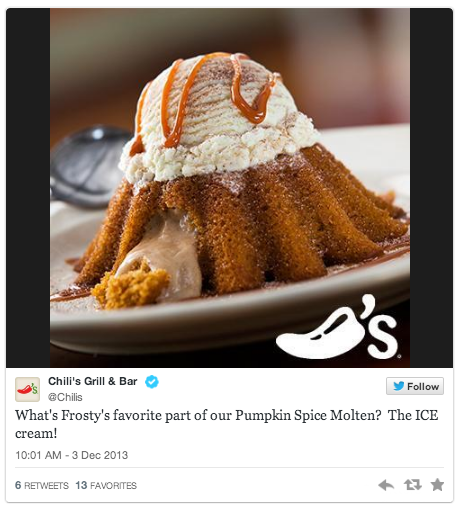Click the reply arrow icon

click(x=386, y=485)
